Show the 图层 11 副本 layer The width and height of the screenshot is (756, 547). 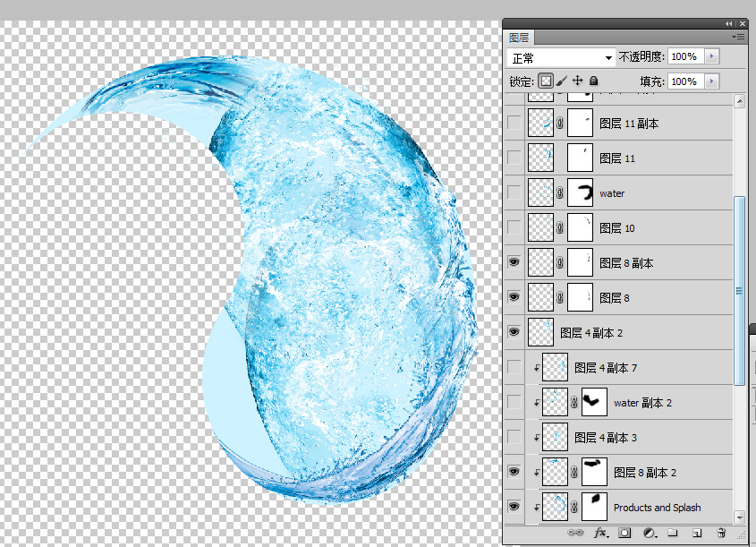[514, 123]
